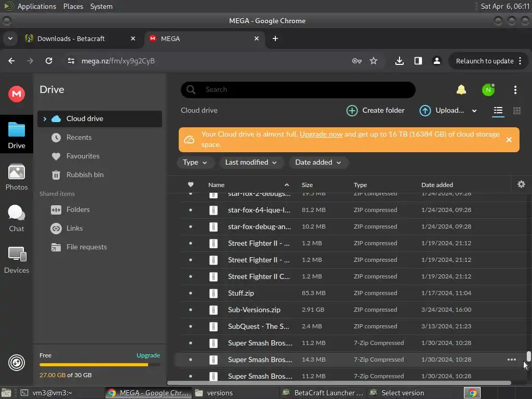Image resolution: width=532 pixels, height=399 pixels.
Task: Open options for hovered Super Smash Bros row
Action: coord(512,360)
